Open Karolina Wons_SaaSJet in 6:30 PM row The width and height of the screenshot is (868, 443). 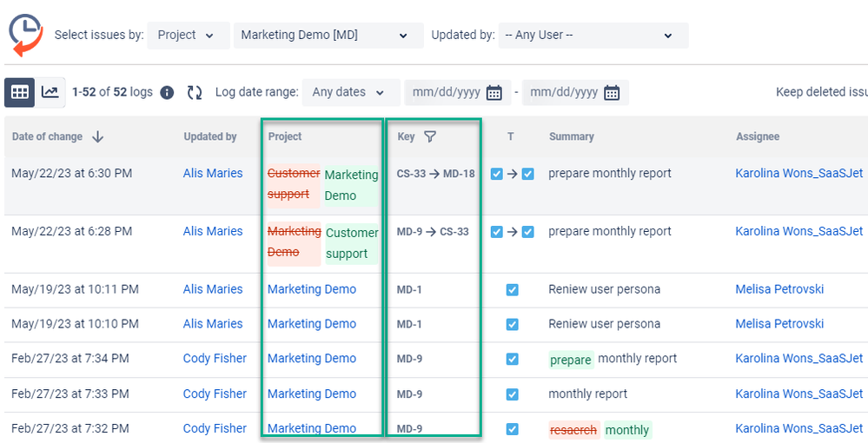coord(798,174)
